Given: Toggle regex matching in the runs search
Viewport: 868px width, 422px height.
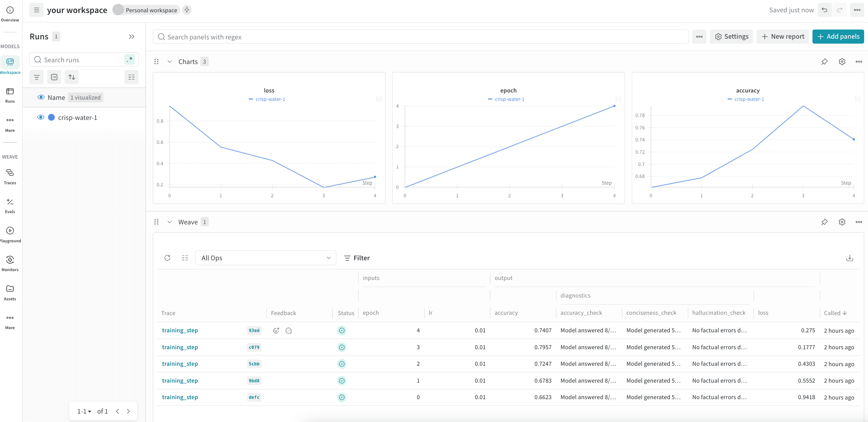Looking at the screenshot, I should (x=129, y=59).
